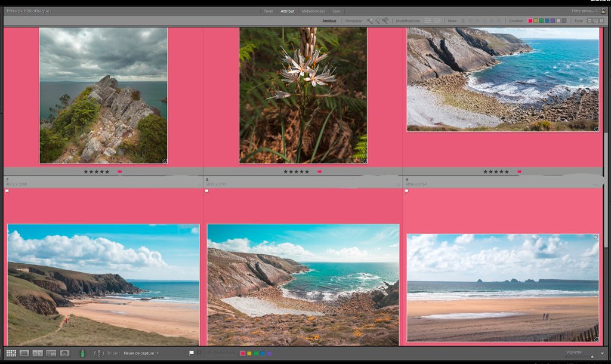Open the Filtre perso preset dropdown
The height and width of the screenshot is (364, 611).
point(585,11)
